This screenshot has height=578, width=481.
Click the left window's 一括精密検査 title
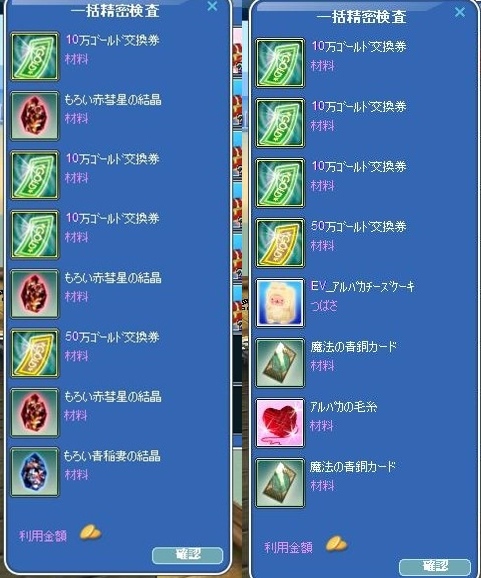coord(115,10)
